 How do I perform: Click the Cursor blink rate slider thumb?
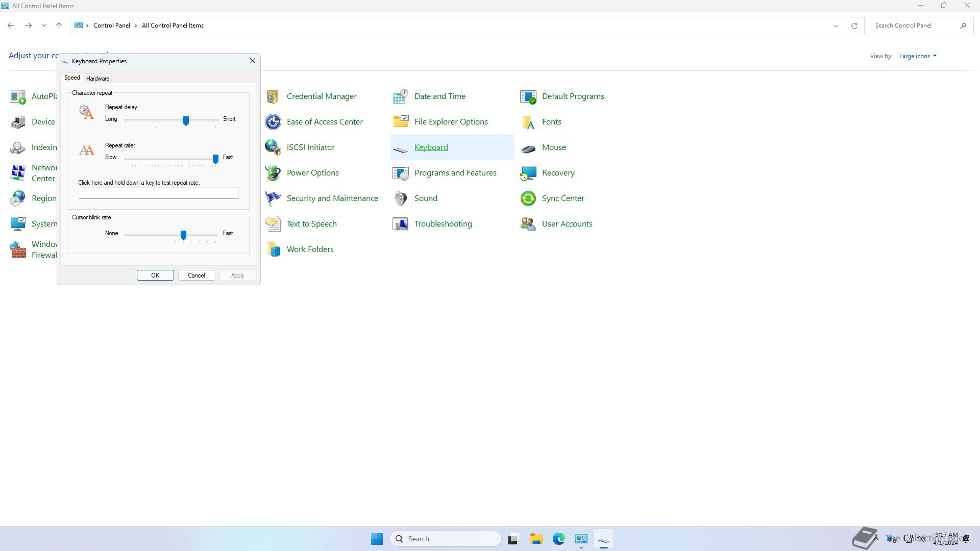click(183, 235)
